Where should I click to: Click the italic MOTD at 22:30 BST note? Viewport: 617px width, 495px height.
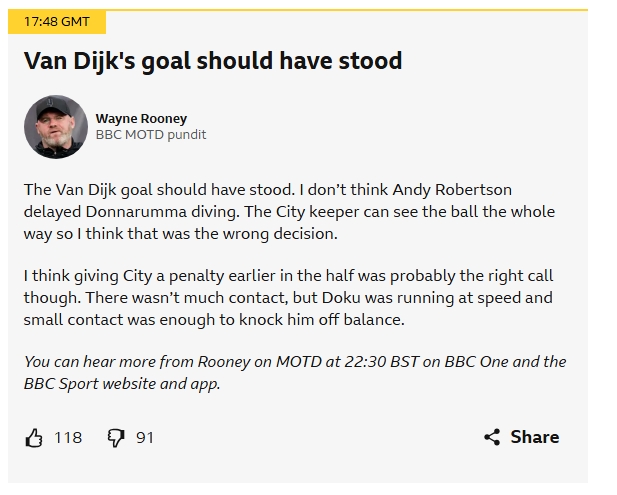(295, 373)
